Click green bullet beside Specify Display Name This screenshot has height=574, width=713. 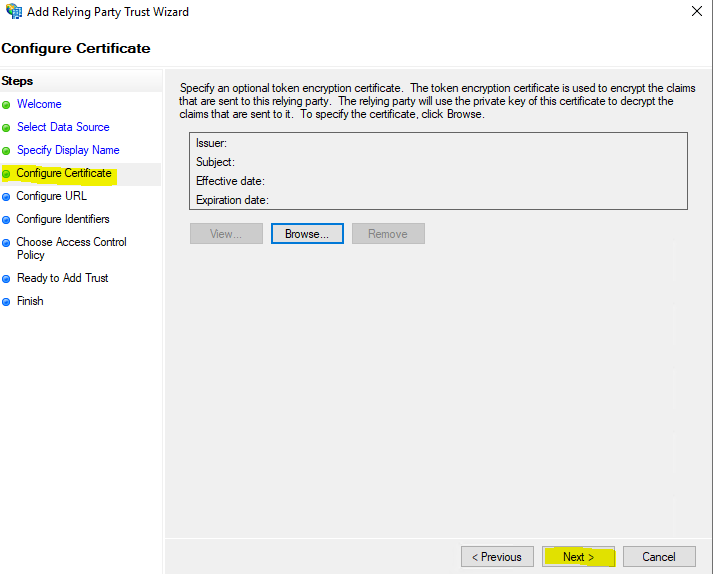pyautogui.click(x=6, y=151)
